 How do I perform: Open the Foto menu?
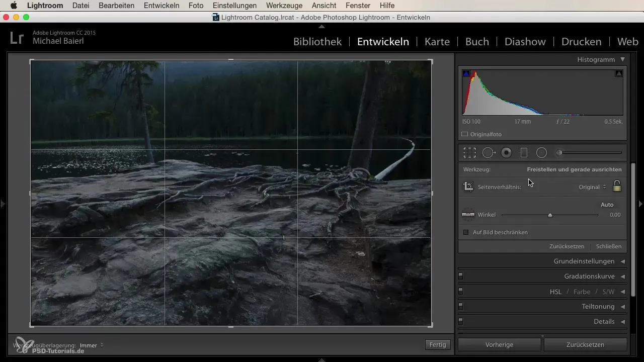click(196, 6)
